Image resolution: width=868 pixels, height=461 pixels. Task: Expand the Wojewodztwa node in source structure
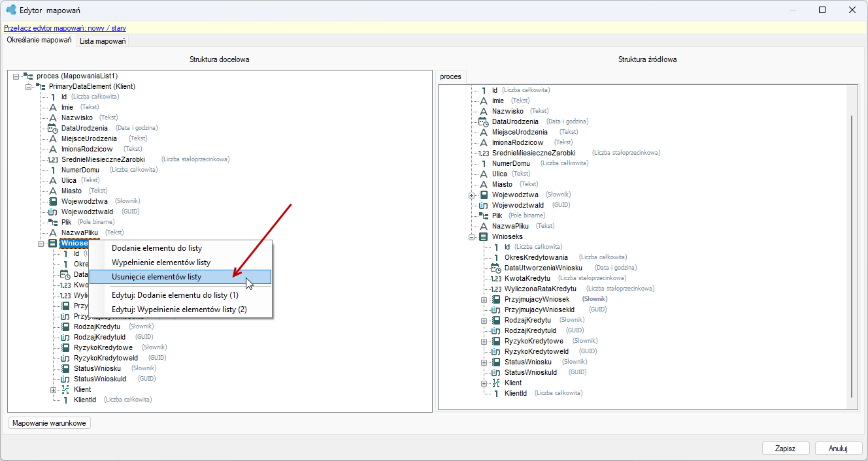coord(471,195)
